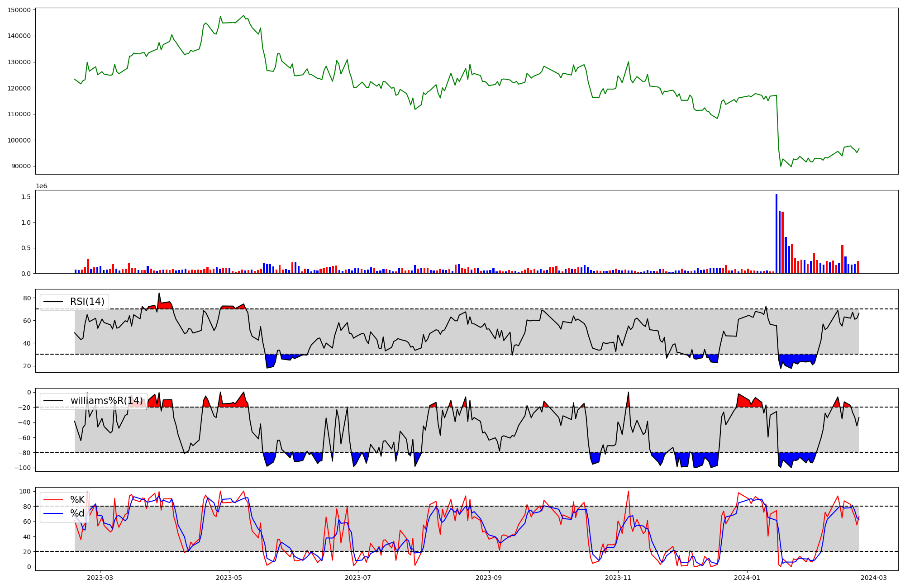The width and height of the screenshot is (905, 588).
Task: Click the 2023-05 x-axis date label
Action: click(x=229, y=577)
